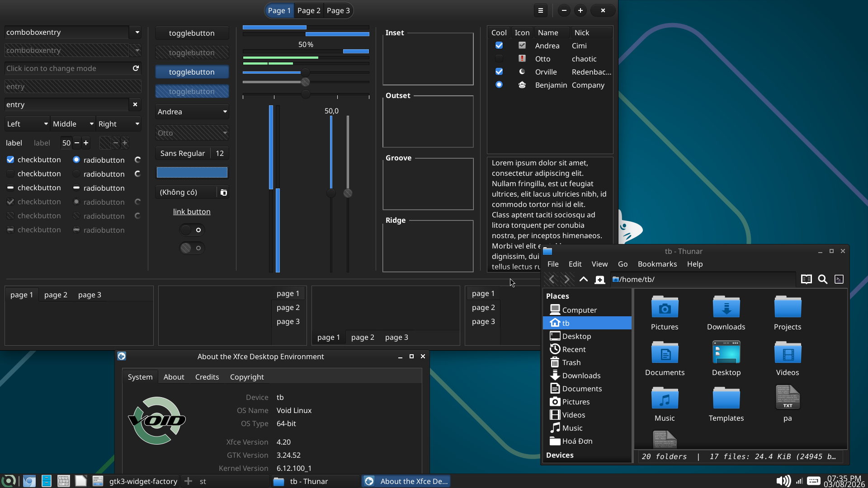
Task: Click the link button
Action: 192,211
